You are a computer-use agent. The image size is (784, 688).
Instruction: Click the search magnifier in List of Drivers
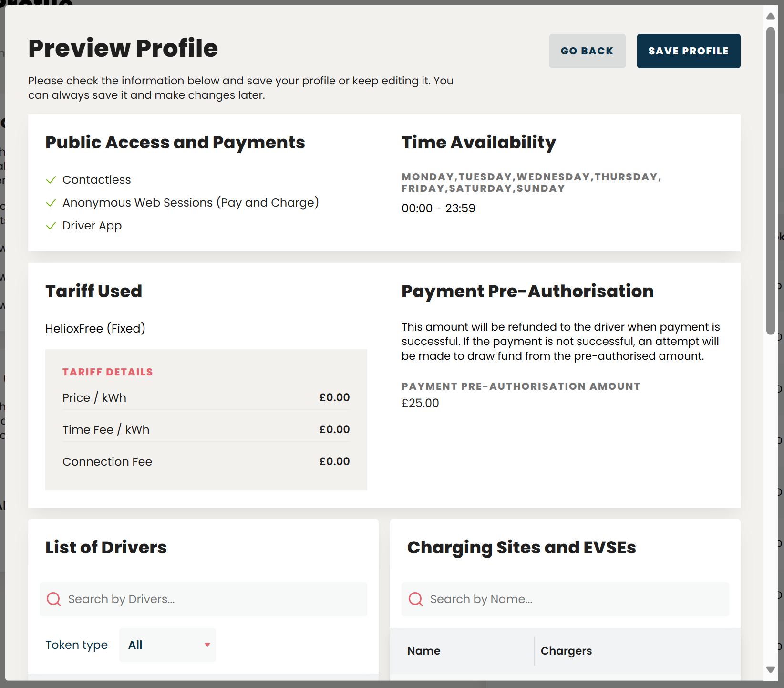pyautogui.click(x=53, y=599)
